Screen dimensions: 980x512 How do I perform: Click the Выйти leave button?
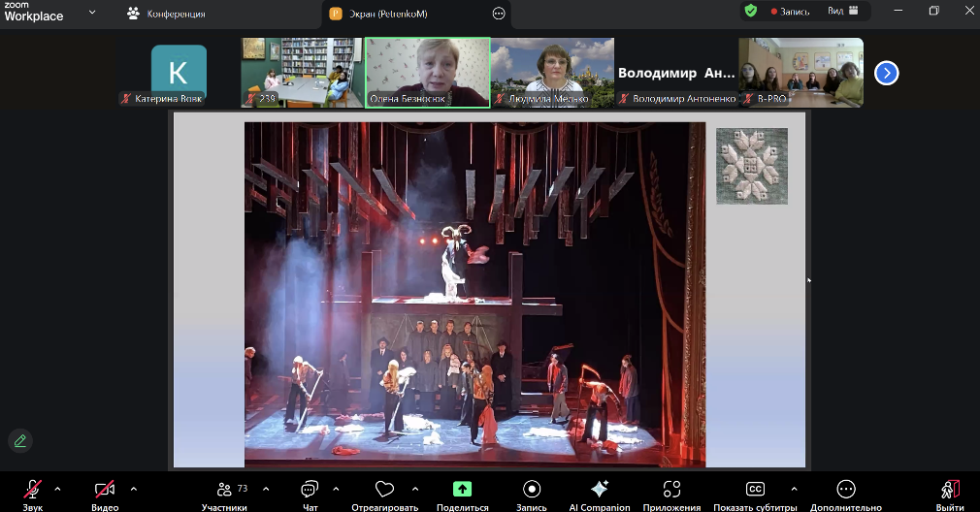pos(950,490)
